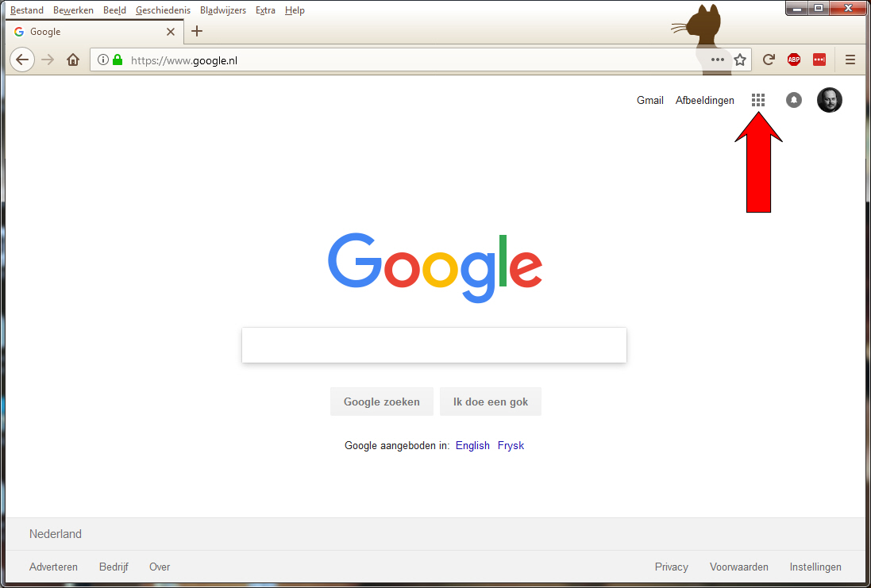Click the back navigation arrow
Viewport: 871px width, 588px height.
click(22, 60)
